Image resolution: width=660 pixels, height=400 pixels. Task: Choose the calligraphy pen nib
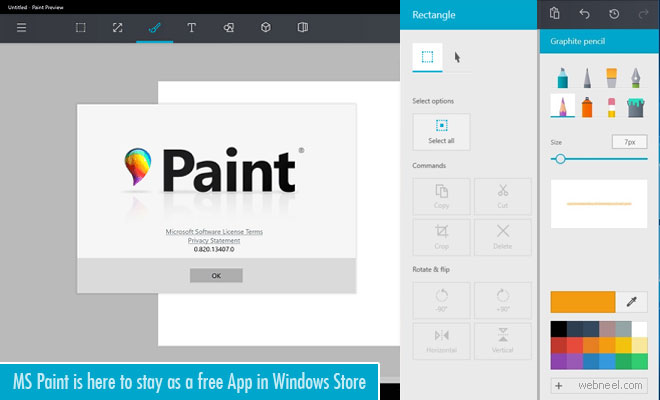pyautogui.click(x=636, y=77)
